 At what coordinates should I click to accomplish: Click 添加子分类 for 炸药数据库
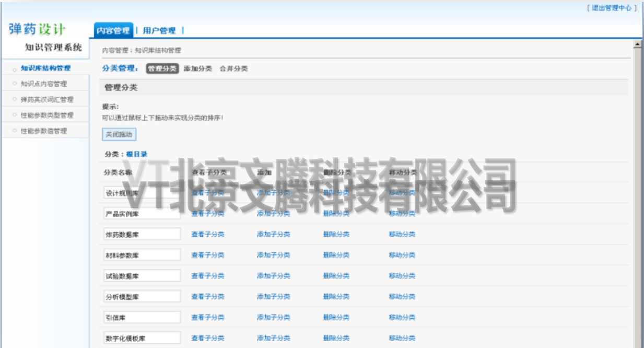tap(273, 235)
